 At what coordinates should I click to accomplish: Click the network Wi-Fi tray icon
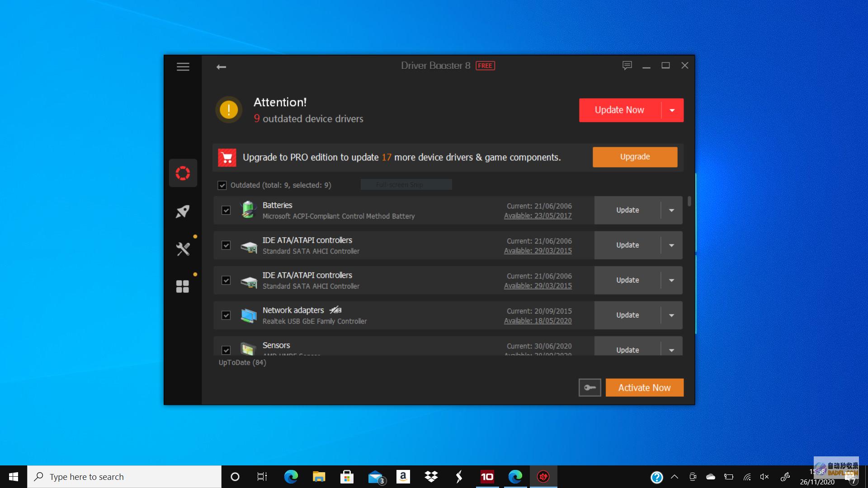[747, 477]
